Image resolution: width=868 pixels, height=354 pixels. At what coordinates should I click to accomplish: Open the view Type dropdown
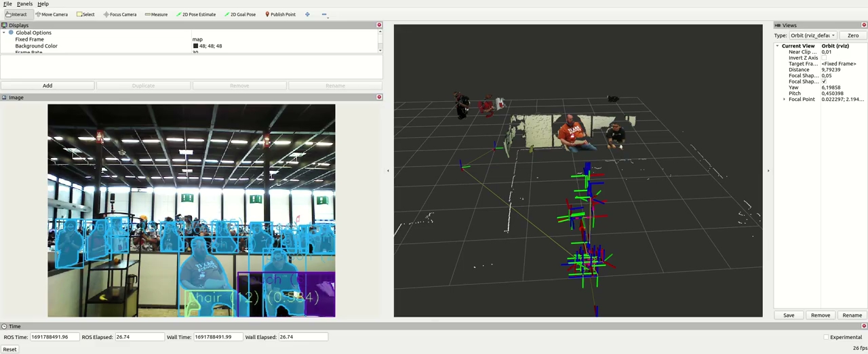point(814,35)
